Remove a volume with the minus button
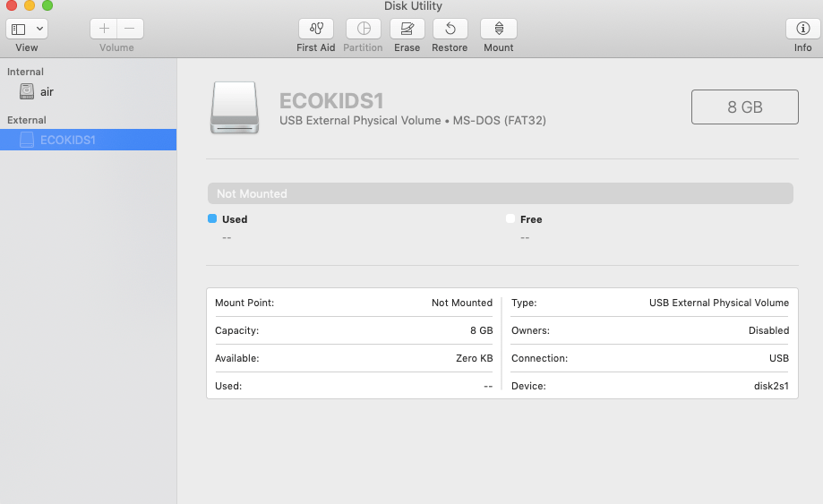This screenshot has width=823, height=504. [130, 29]
